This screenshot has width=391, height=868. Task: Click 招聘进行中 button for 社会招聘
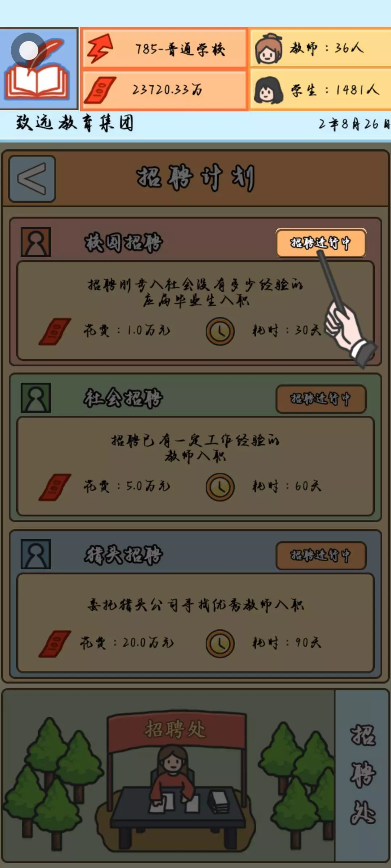pyautogui.click(x=321, y=399)
